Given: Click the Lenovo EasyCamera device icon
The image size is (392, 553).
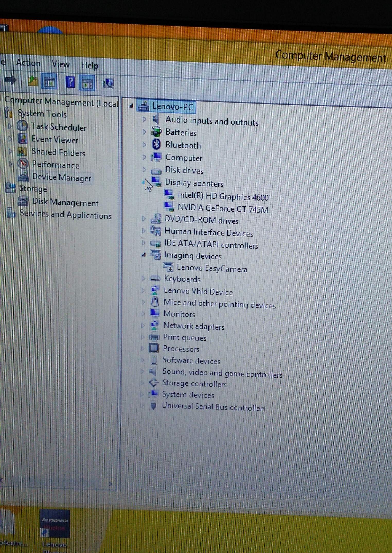Looking at the screenshot, I should tap(169, 267).
